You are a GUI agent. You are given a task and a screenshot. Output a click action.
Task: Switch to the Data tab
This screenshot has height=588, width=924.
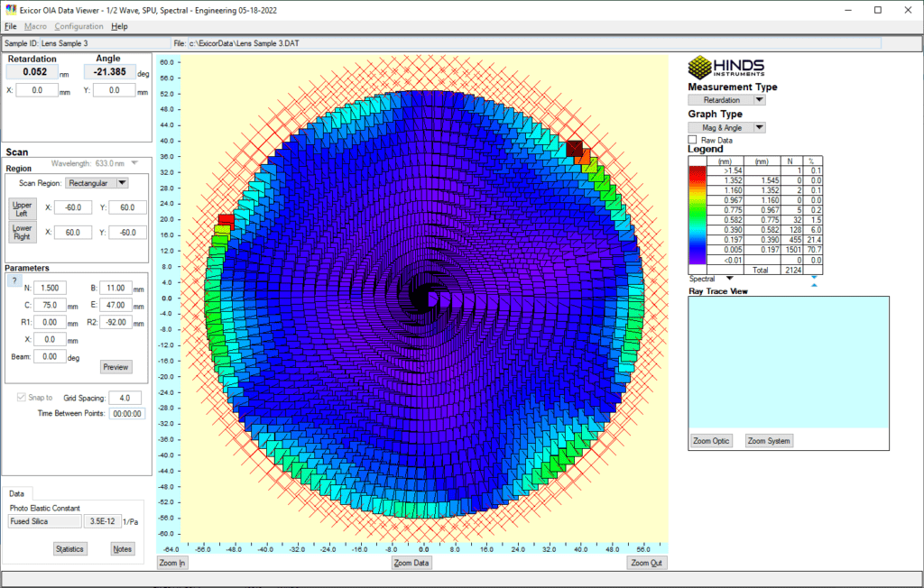(16, 493)
